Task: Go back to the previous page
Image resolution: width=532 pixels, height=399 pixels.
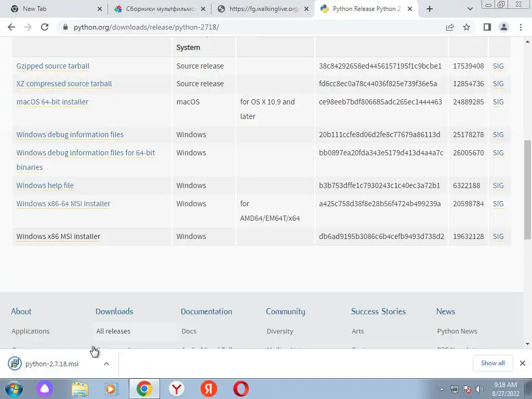Action: 11,27
